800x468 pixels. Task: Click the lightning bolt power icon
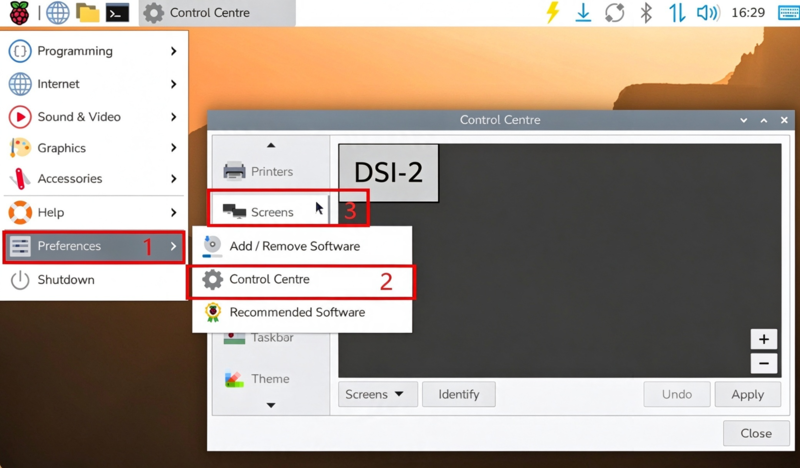pos(553,13)
